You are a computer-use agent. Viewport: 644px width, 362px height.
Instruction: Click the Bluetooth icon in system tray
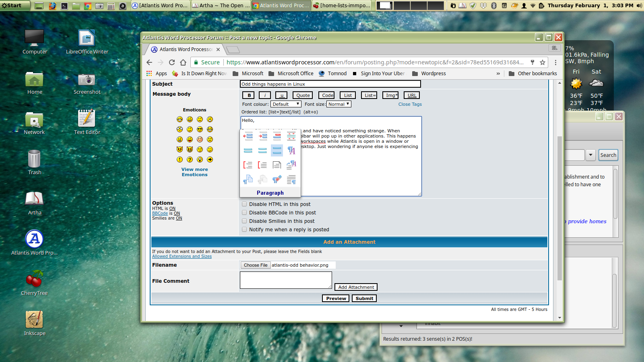pyautogui.click(x=494, y=6)
